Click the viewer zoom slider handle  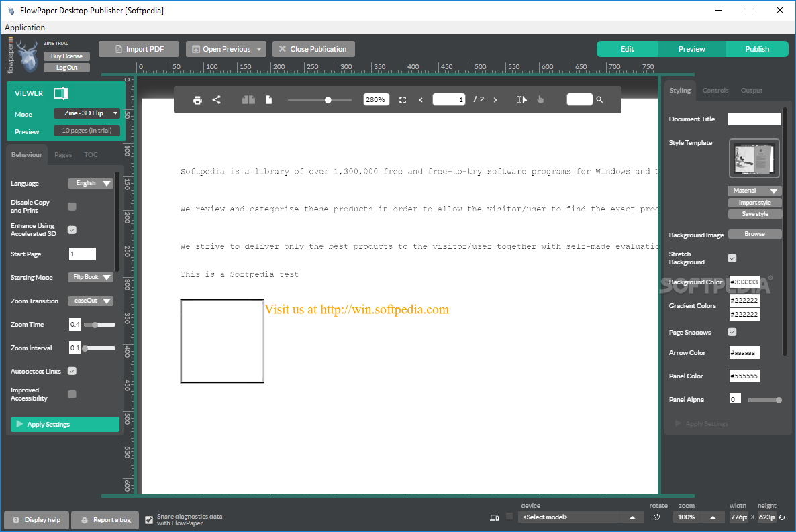pos(328,100)
